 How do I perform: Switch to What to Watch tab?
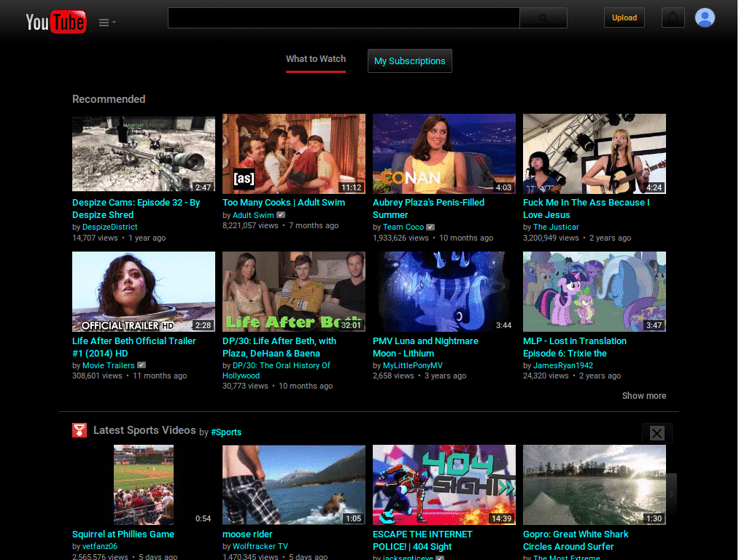(x=316, y=59)
